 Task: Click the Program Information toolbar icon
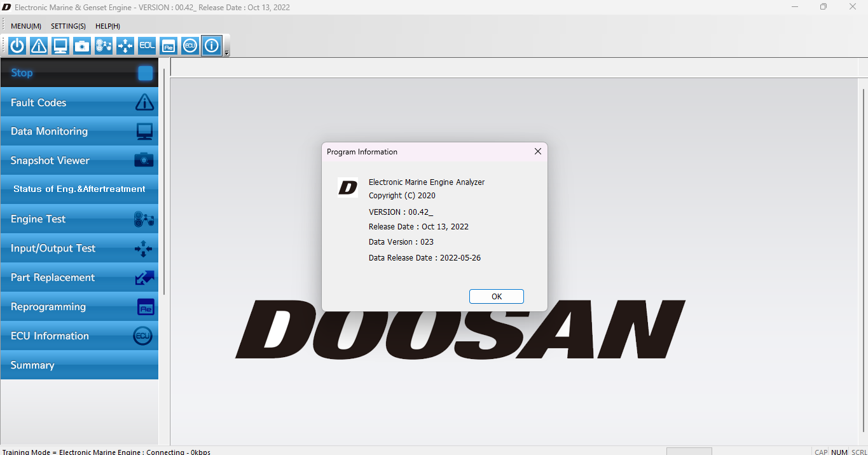pyautogui.click(x=212, y=46)
